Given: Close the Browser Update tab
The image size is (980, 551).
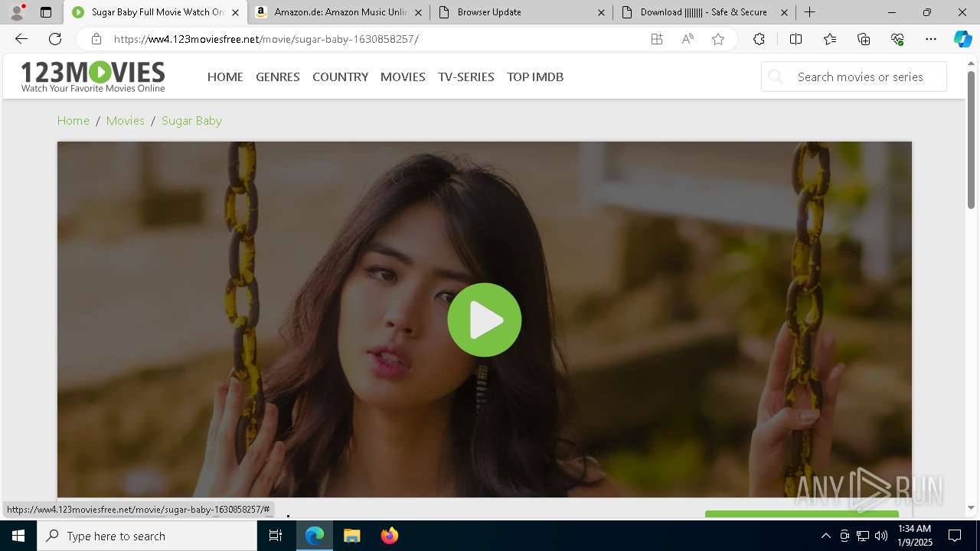Looking at the screenshot, I should 601,12.
